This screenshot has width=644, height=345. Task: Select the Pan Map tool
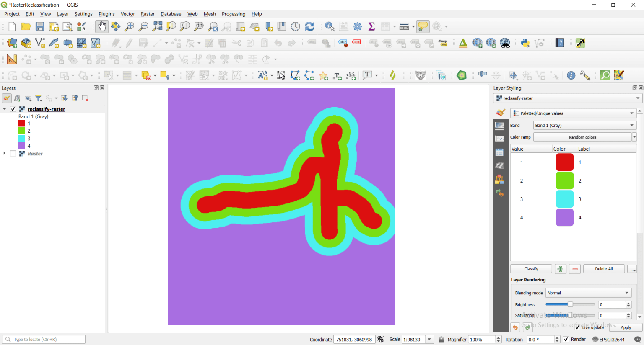(102, 26)
